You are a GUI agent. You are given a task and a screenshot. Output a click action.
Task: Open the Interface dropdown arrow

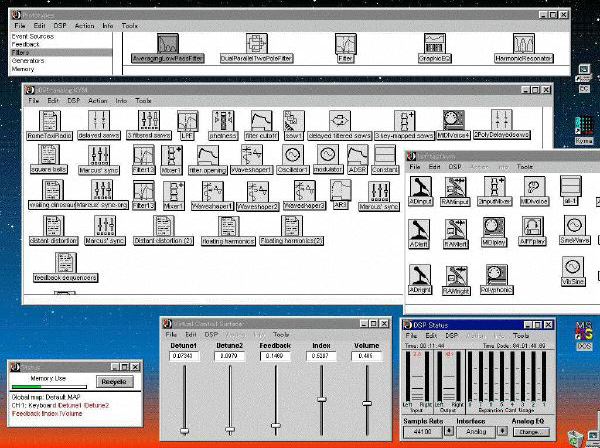point(502,431)
